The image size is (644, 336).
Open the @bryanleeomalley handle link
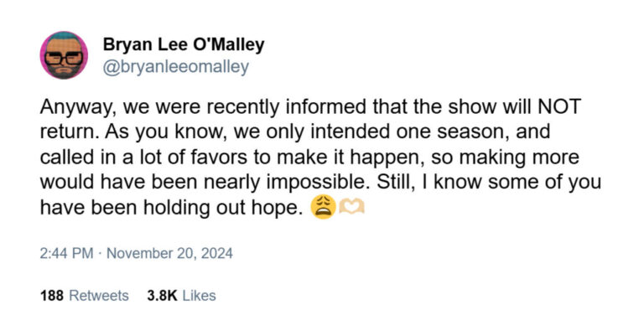click(176, 66)
